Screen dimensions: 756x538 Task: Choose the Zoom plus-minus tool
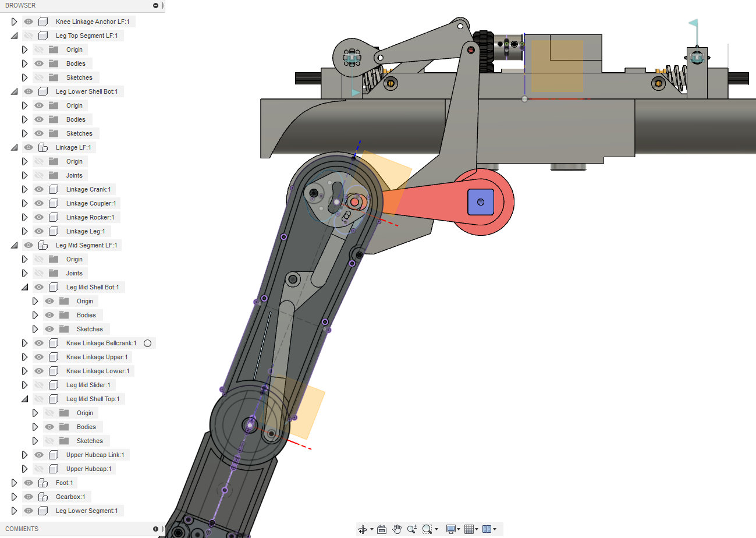(412, 529)
